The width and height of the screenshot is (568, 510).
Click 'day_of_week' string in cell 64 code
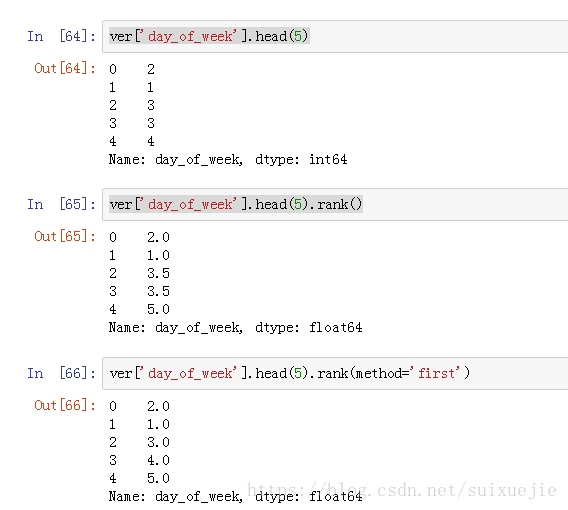tap(189, 36)
